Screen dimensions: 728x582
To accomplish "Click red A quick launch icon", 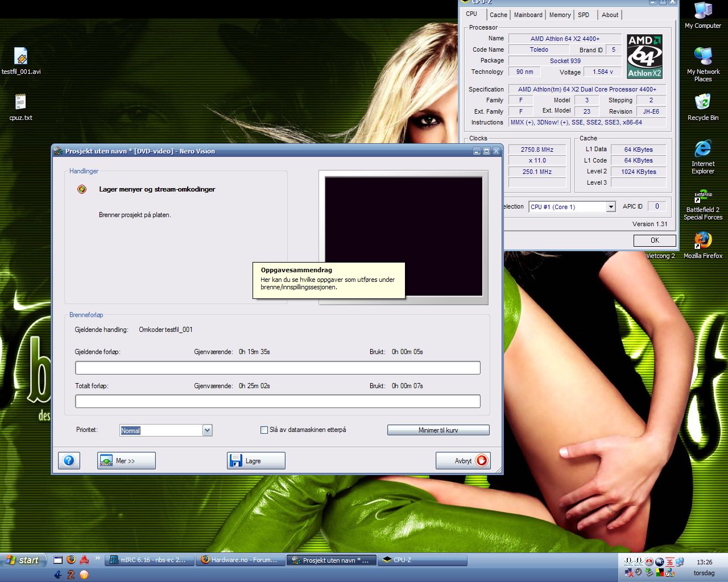I will (84, 560).
